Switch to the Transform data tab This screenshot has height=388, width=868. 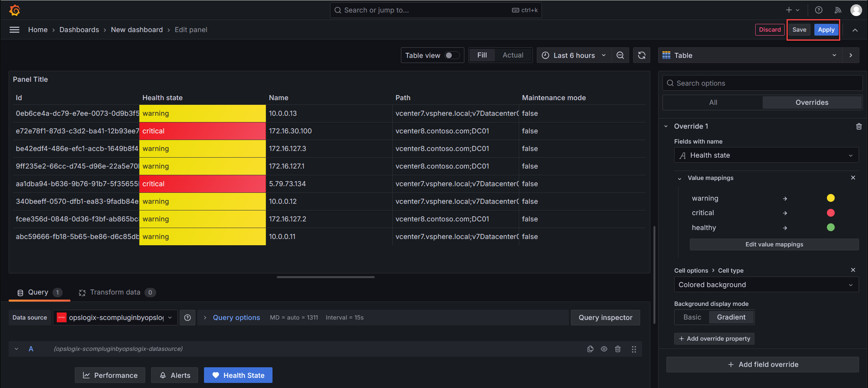[x=115, y=292]
